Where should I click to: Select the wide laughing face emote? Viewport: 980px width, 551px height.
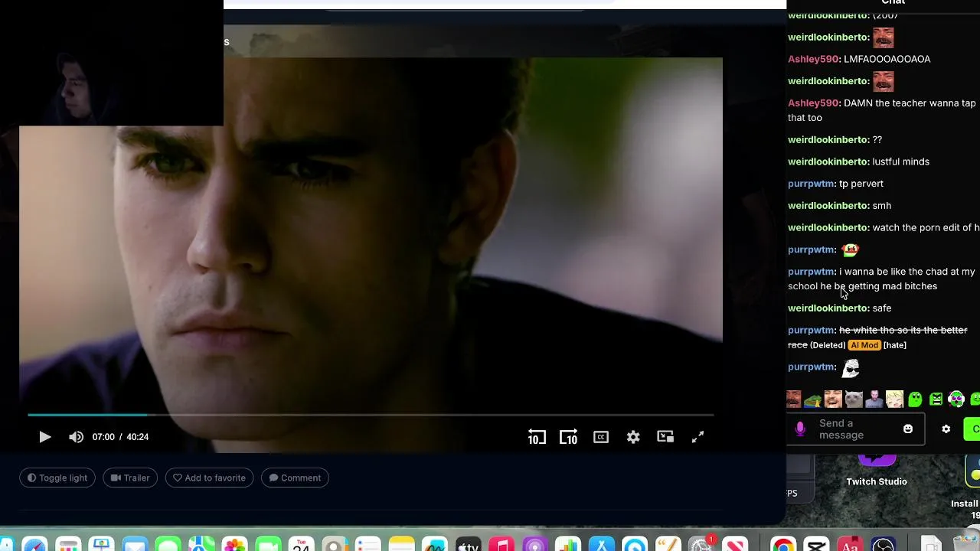tap(833, 399)
